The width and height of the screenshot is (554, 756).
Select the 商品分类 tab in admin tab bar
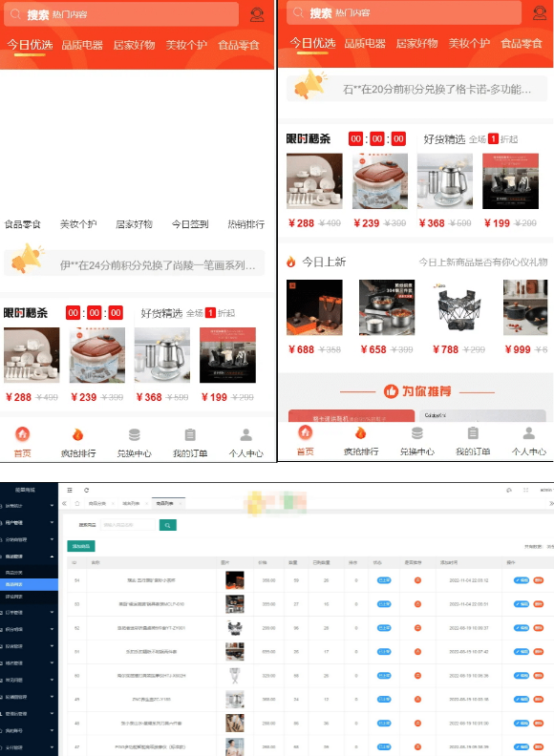[x=97, y=503]
